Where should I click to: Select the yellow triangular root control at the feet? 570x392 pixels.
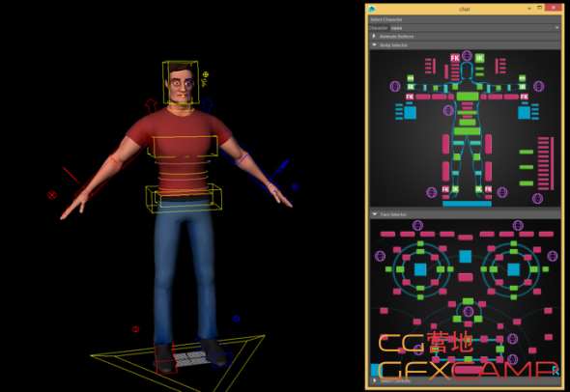tap(178, 363)
